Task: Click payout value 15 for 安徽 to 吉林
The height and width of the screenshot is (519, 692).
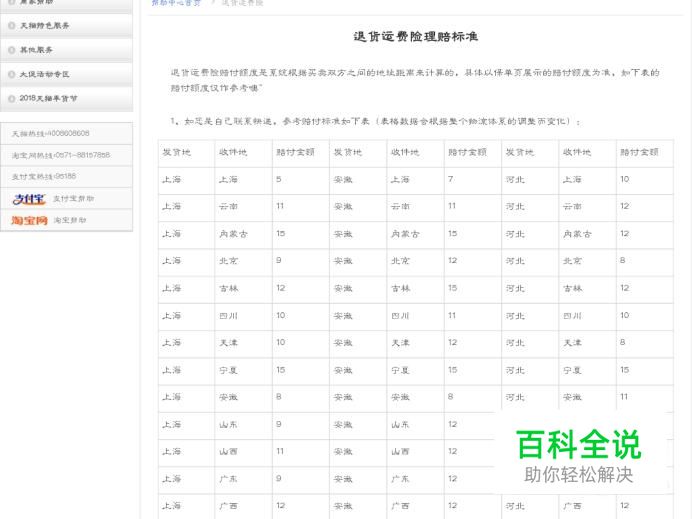Action: click(452, 288)
